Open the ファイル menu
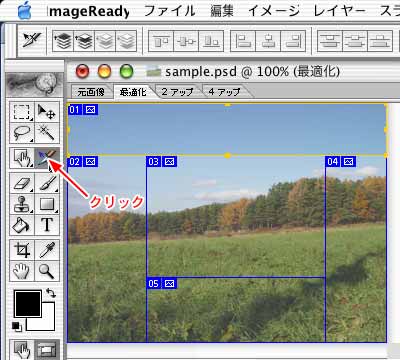 pos(169,11)
